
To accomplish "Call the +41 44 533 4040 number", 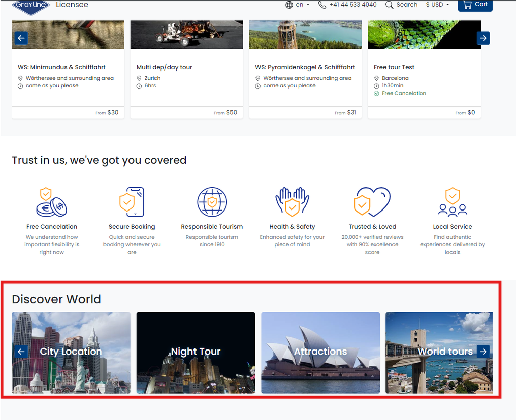I will pos(353,5).
